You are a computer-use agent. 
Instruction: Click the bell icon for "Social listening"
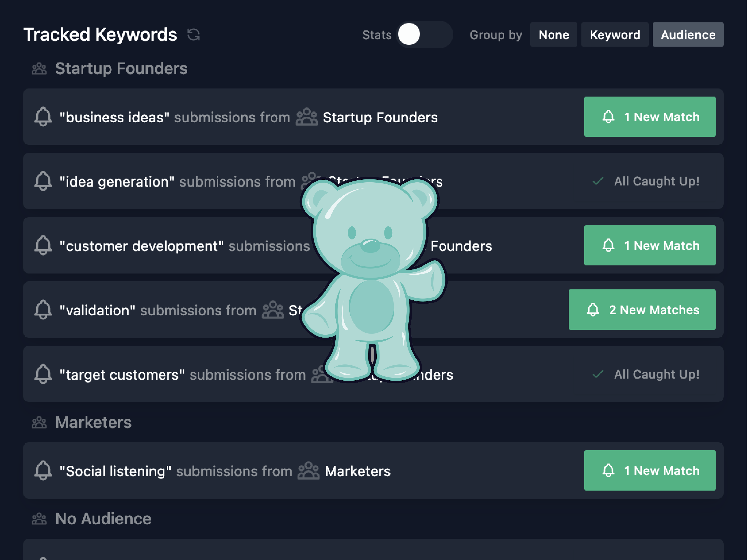pyautogui.click(x=43, y=471)
